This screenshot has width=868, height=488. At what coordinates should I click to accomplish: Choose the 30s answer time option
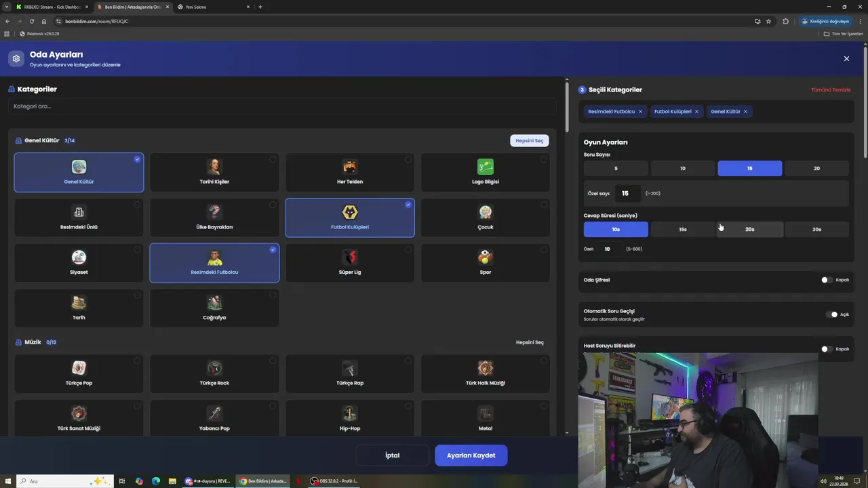point(816,229)
